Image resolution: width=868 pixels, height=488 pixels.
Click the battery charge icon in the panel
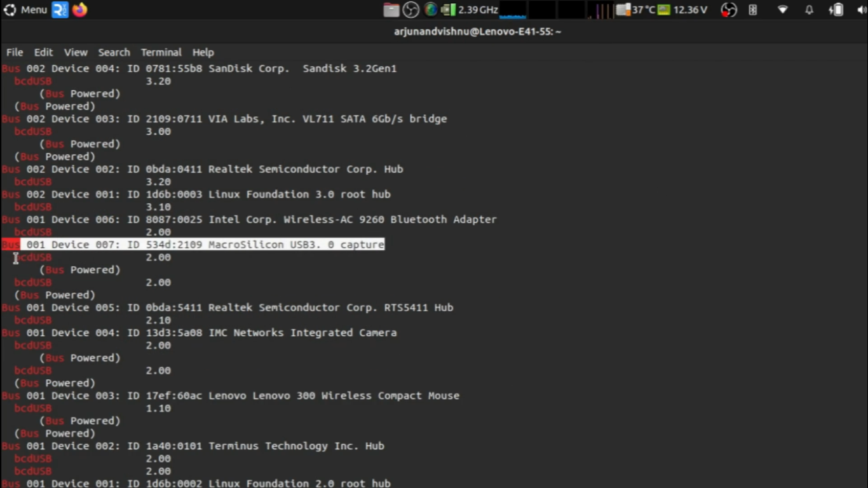[836, 10]
